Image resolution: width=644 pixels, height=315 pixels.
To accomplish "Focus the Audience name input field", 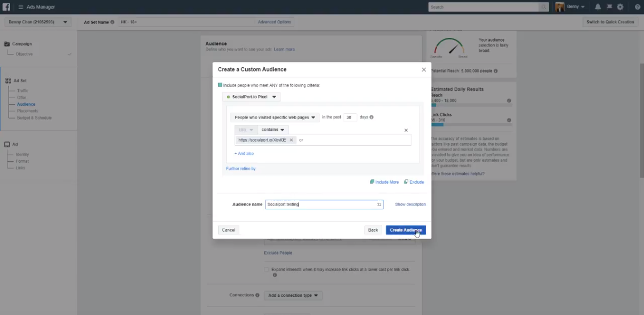I will (x=324, y=204).
